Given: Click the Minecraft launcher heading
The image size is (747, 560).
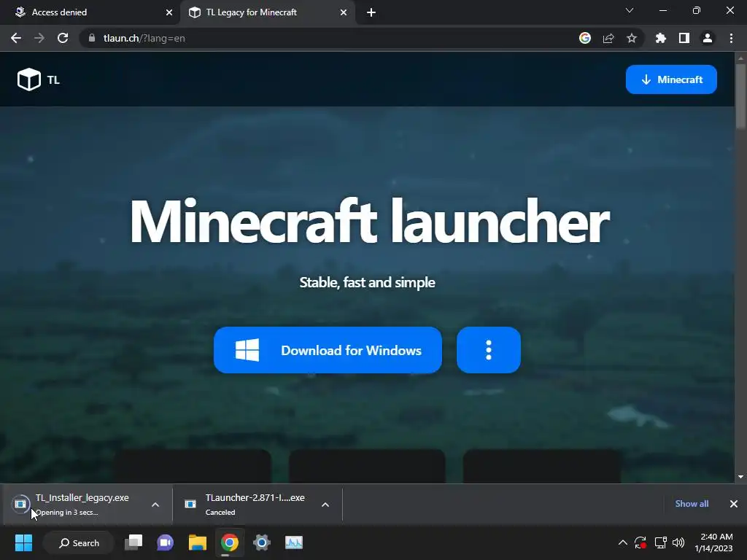Looking at the screenshot, I should pyautogui.click(x=369, y=222).
